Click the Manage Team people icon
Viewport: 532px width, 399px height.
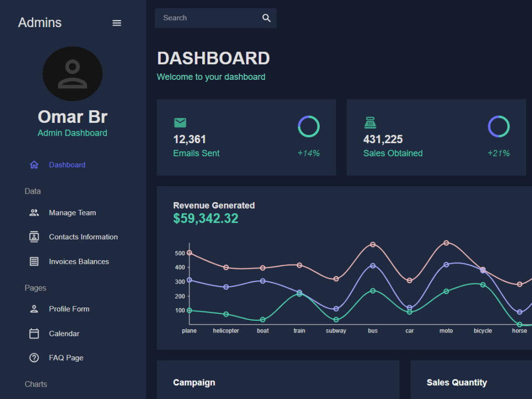coord(34,213)
